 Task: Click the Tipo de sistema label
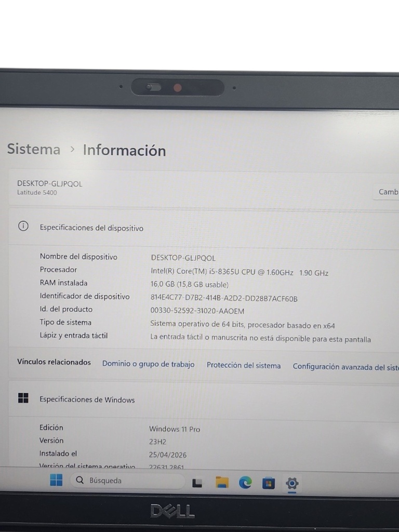click(65, 322)
